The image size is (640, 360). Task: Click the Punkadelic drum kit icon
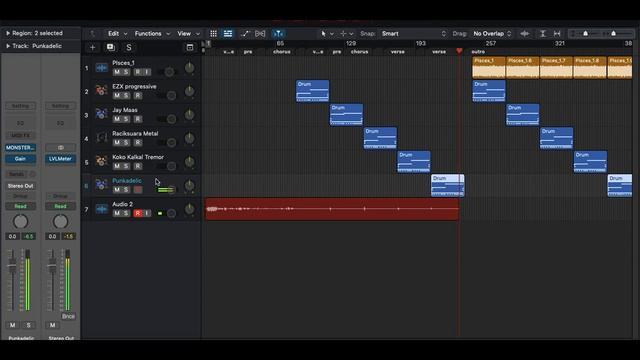[101, 185]
